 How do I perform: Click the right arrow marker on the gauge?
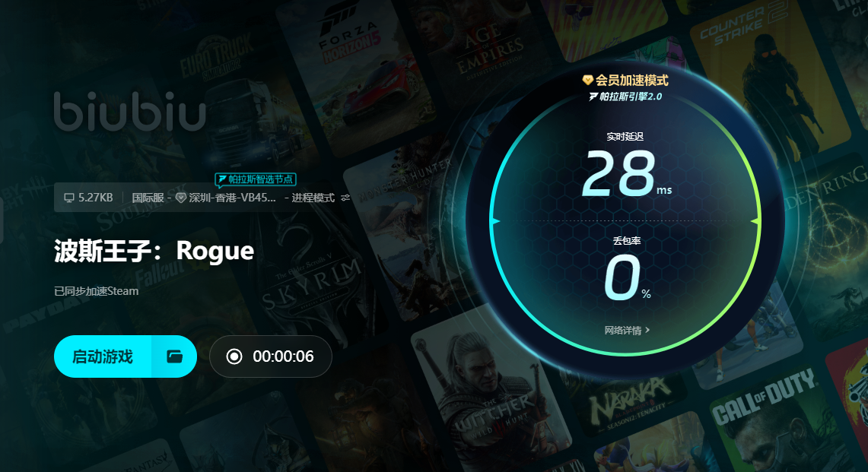754,221
